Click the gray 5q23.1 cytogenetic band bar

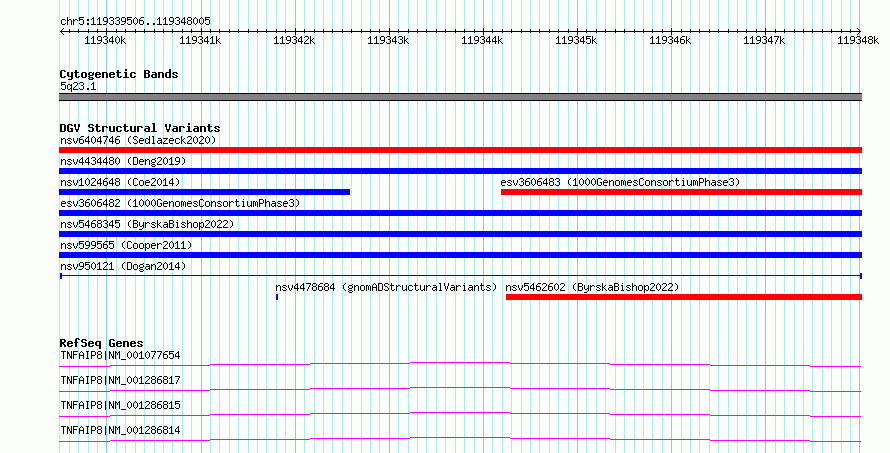pyautogui.click(x=460, y=97)
